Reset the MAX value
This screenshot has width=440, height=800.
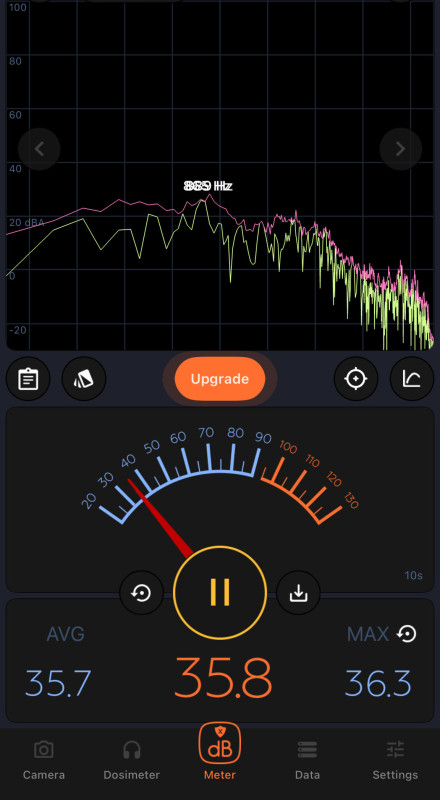407,634
